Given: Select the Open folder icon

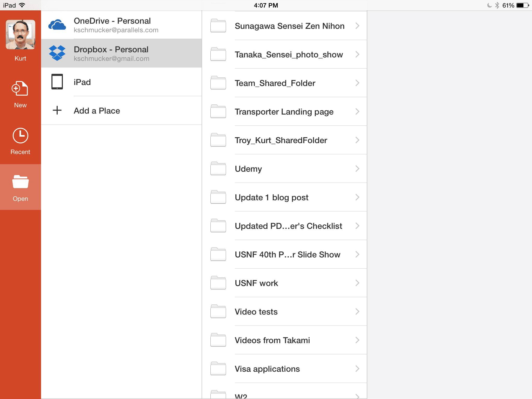Looking at the screenshot, I should point(21,182).
